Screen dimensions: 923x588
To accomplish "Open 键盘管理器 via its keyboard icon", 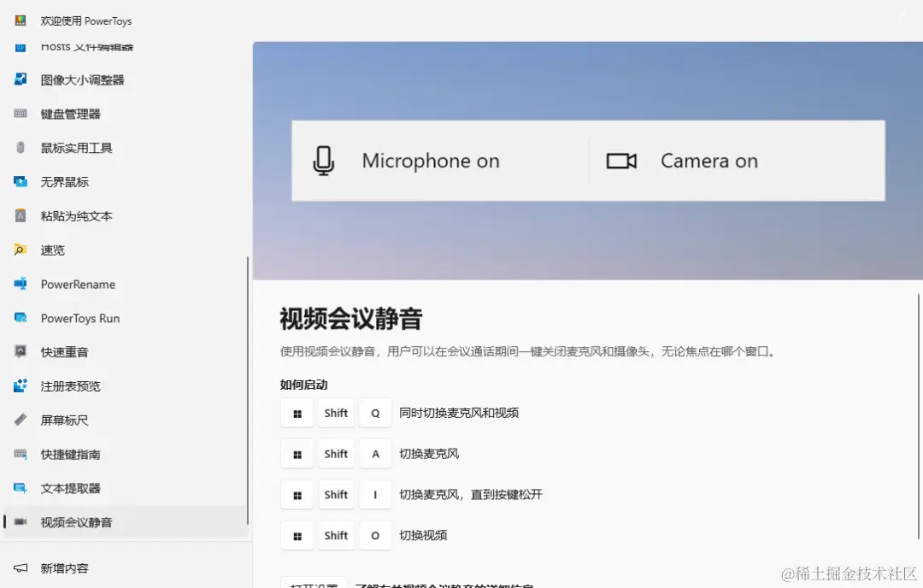I will 19,114.
